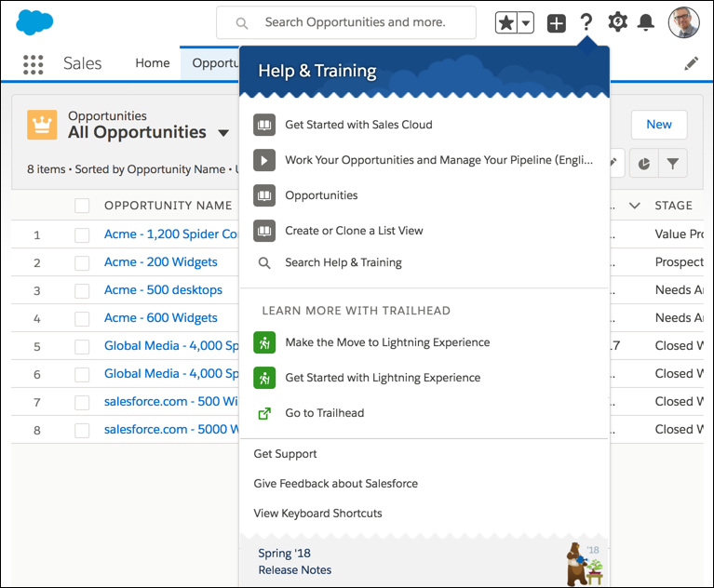Click Trailhead icon for Make the Move to Lightning
The image size is (714, 588).
click(x=264, y=342)
